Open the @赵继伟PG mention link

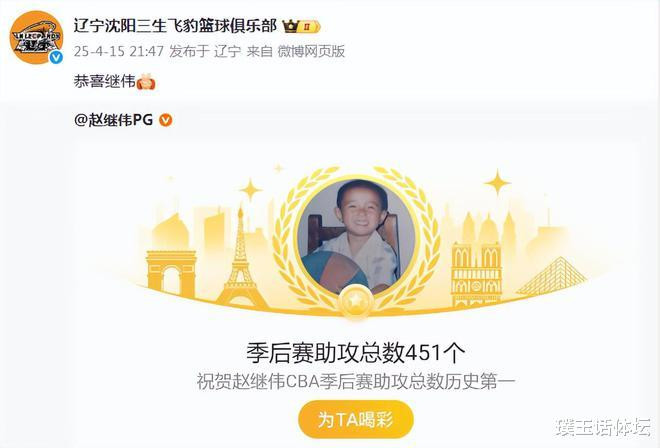[x=113, y=120]
